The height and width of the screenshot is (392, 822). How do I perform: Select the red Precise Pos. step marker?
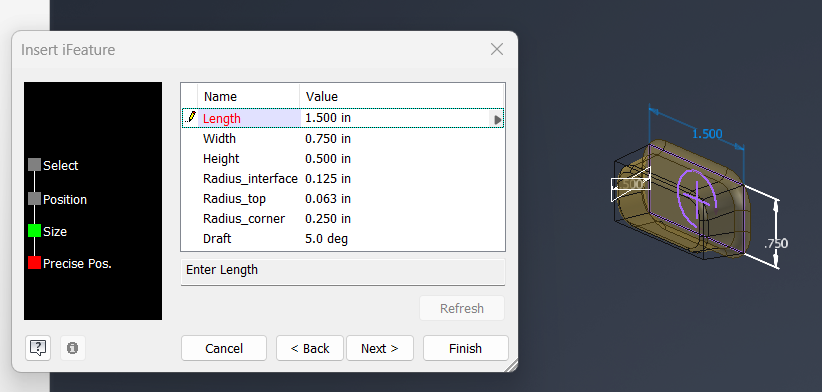click(35, 263)
